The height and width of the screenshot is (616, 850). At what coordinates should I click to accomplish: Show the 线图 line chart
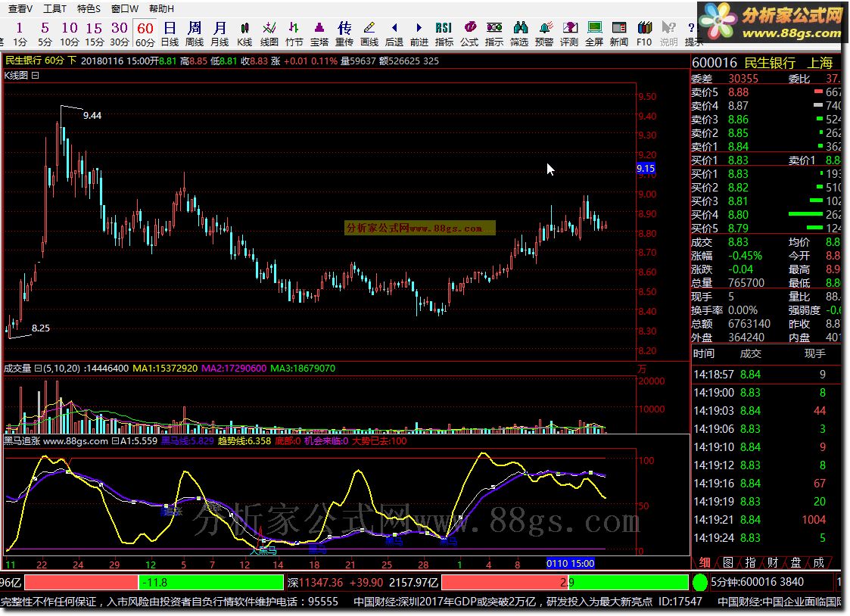(269, 33)
